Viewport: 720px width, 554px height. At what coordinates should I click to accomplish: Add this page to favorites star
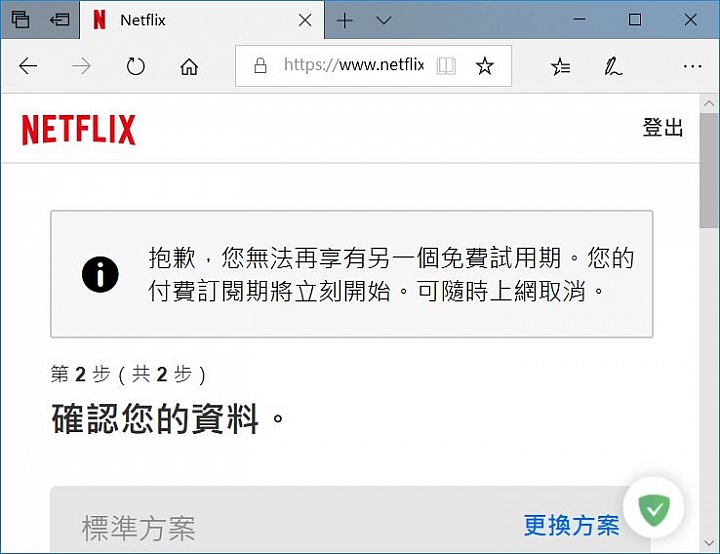484,66
